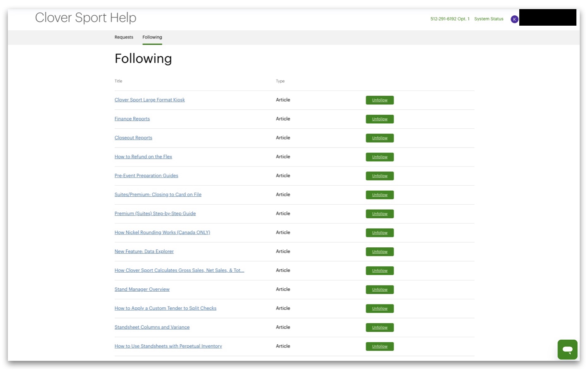
Task: Unfollow the Finance Reports article
Action: pyautogui.click(x=380, y=119)
